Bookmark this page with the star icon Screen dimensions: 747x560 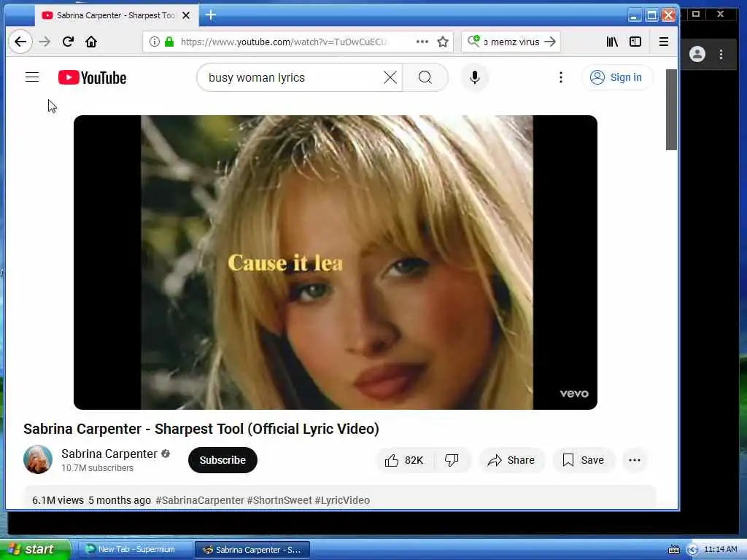(443, 42)
